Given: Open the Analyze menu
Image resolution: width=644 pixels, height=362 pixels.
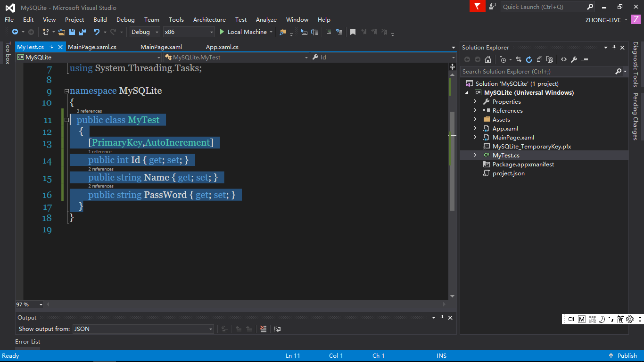Looking at the screenshot, I should (x=266, y=20).
